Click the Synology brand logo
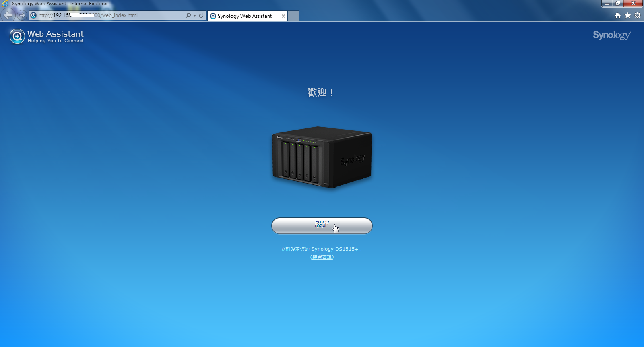The height and width of the screenshot is (347, 644). (612, 35)
